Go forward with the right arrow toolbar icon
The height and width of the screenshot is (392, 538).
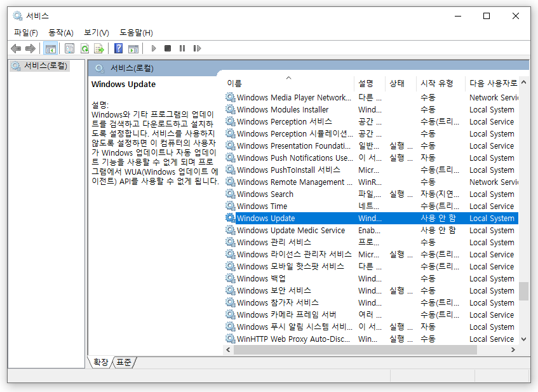pyautogui.click(x=30, y=48)
